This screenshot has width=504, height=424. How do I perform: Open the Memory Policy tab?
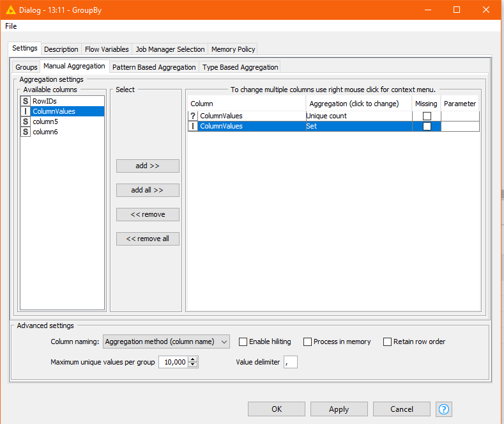coord(233,49)
